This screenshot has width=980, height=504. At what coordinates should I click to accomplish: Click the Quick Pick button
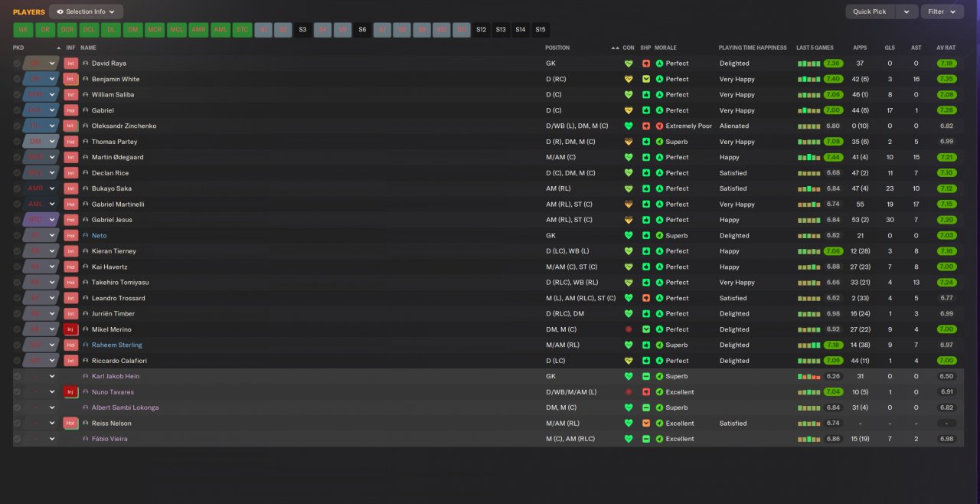[871, 11]
